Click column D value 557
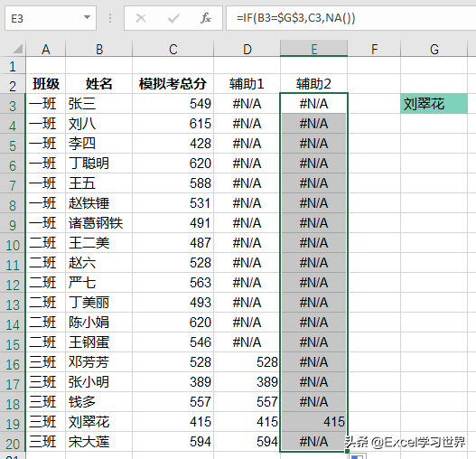 247,402
